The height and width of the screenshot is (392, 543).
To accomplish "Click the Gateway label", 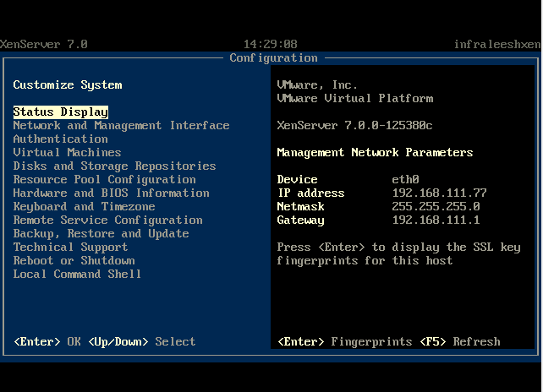I will [x=300, y=220].
